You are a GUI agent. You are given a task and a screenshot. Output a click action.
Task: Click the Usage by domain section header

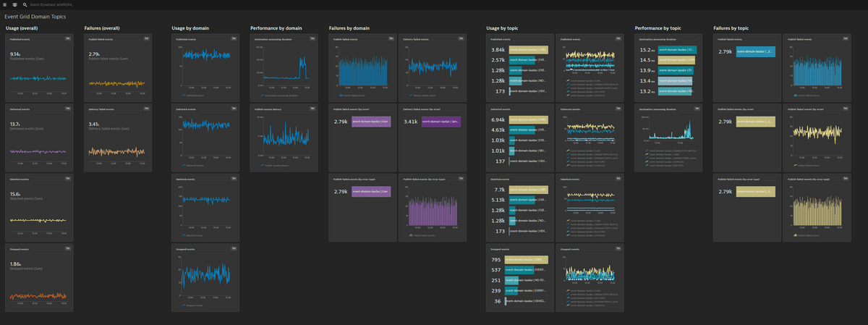pyautogui.click(x=190, y=28)
